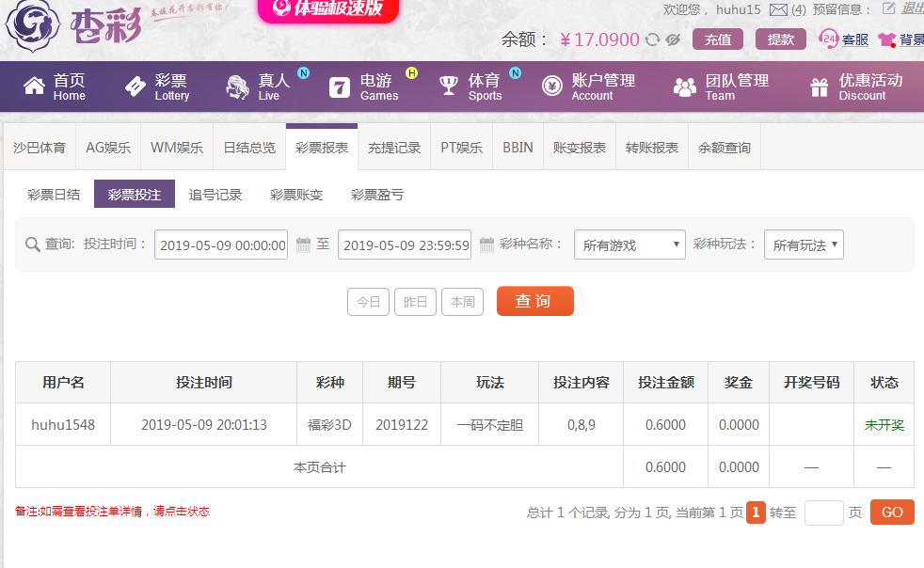Open the PT娱乐 tab
This screenshot has width=924, height=568.
point(461,148)
